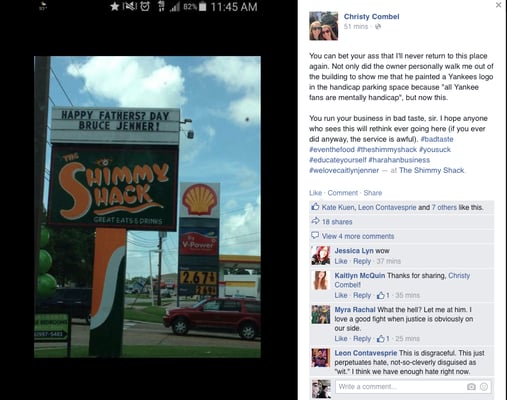Close the photo viewer with X
Image resolution: width=507 pixels, height=400 pixels.
pyautogui.click(x=498, y=5)
